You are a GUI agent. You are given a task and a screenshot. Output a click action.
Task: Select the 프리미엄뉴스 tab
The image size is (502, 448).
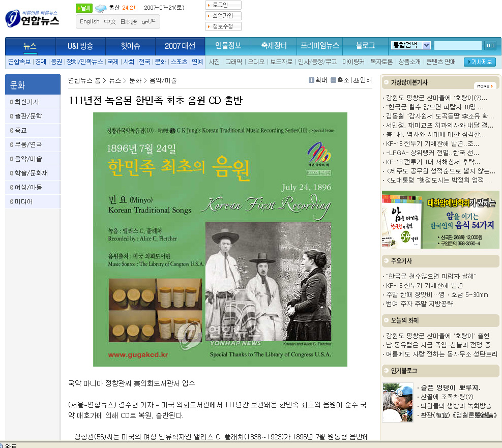tap(319, 45)
